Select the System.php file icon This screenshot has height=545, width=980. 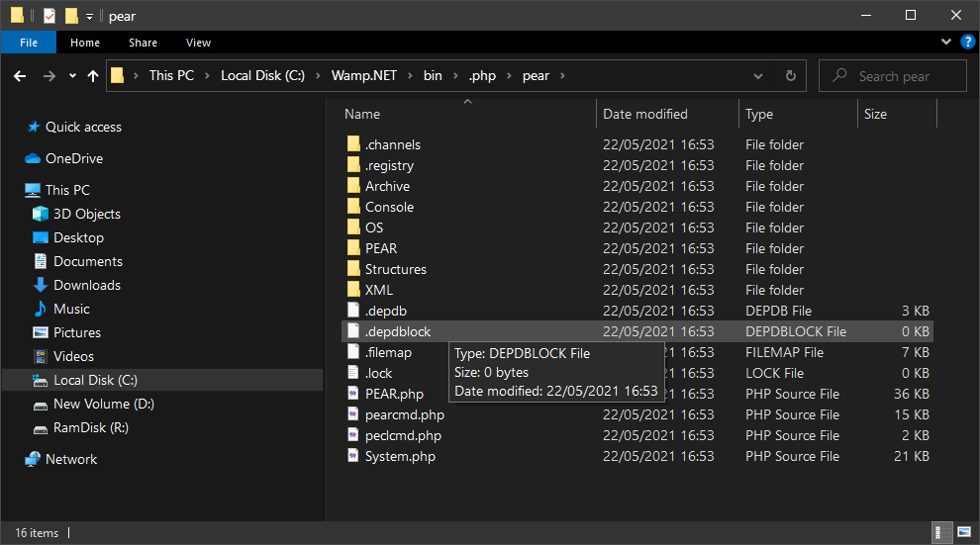click(353, 456)
